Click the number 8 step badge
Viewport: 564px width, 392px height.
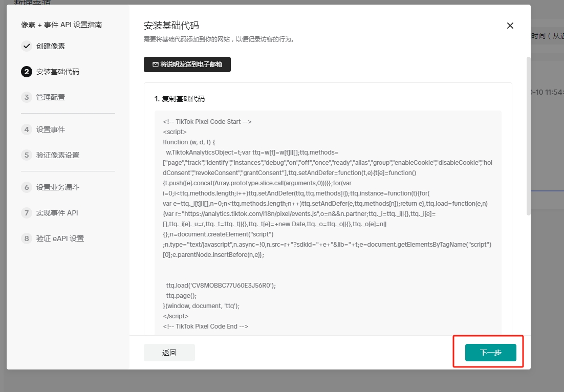coord(27,238)
